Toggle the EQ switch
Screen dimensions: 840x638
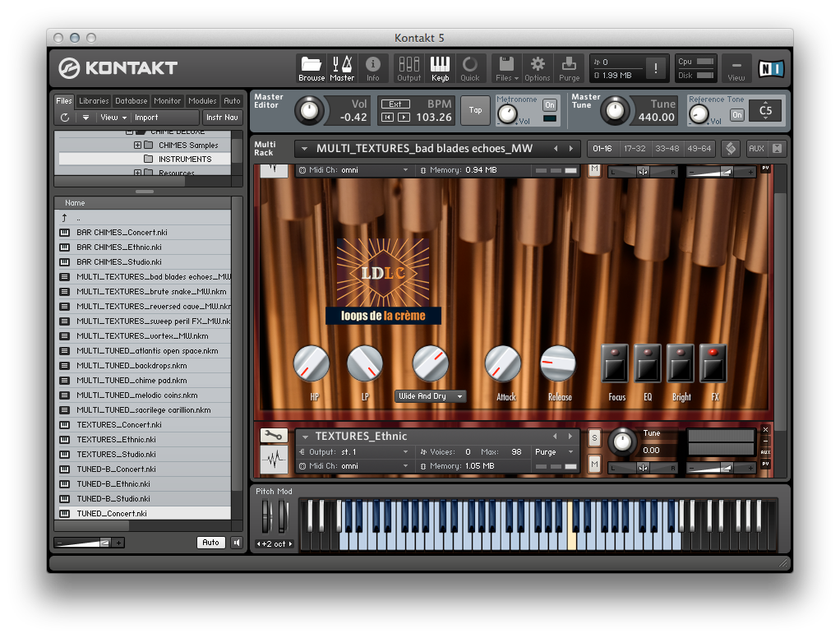pyautogui.click(x=647, y=363)
